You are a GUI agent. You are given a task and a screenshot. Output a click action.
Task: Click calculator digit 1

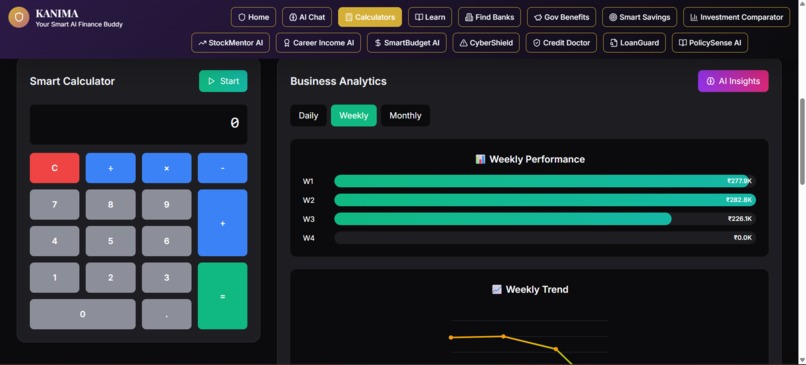pos(54,278)
